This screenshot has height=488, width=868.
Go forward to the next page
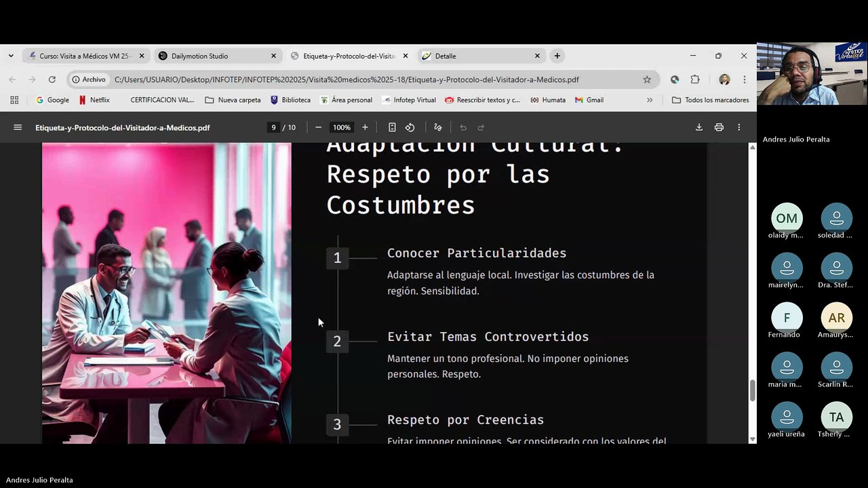click(x=32, y=79)
